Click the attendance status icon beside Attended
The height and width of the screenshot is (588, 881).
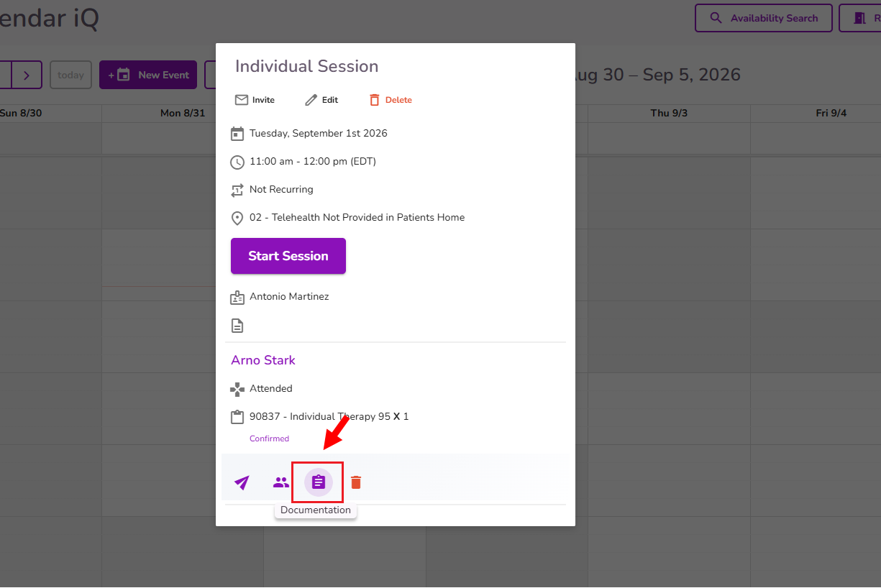click(x=237, y=389)
